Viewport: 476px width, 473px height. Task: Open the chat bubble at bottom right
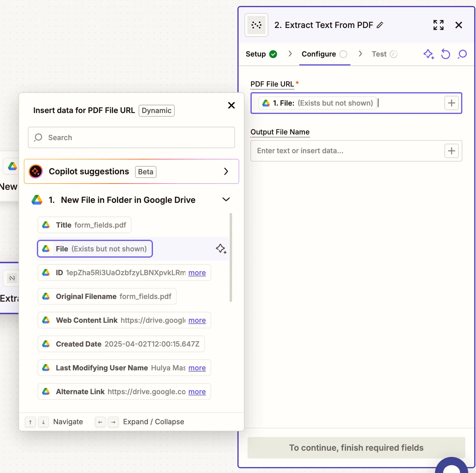pyautogui.click(x=452, y=466)
